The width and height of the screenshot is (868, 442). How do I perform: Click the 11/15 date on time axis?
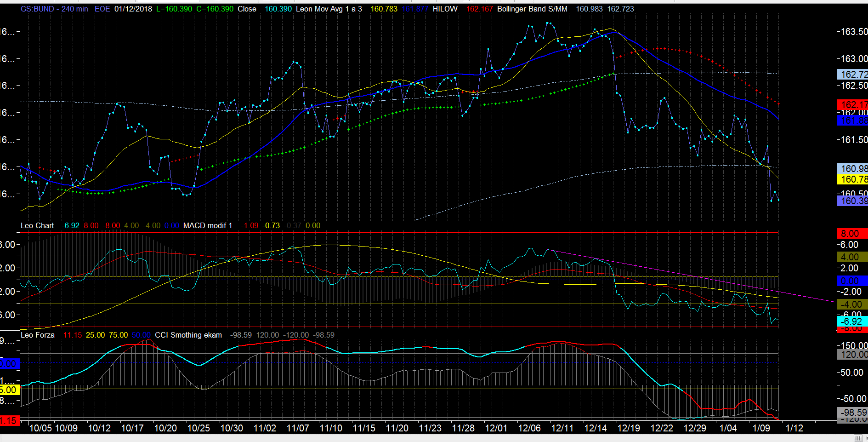tap(364, 428)
